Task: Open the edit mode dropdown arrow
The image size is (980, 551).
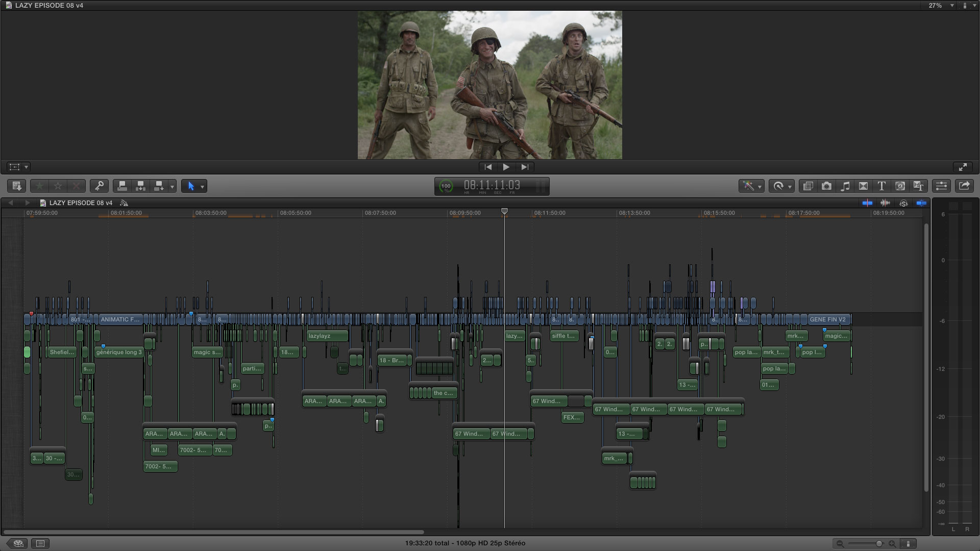Action: (x=172, y=186)
